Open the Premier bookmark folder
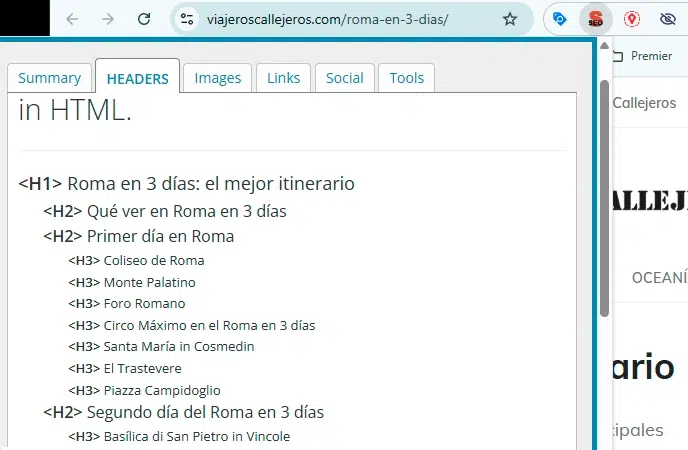 coord(644,56)
